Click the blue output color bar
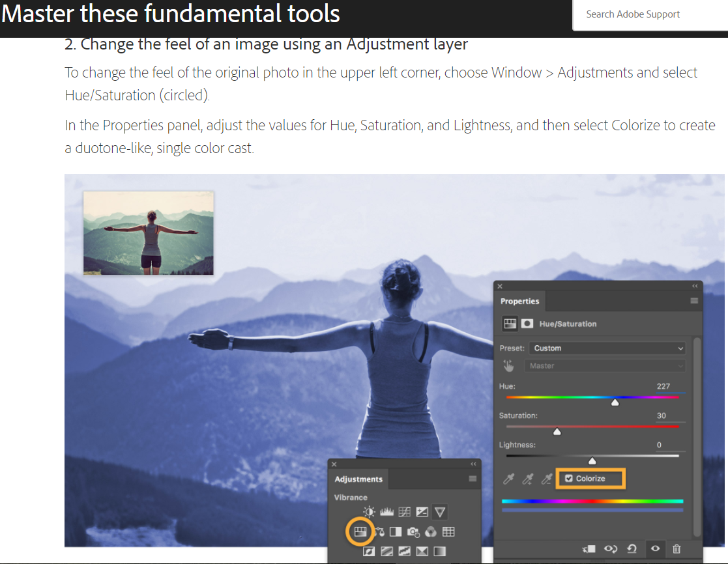The height and width of the screenshot is (564, 728). tap(592, 510)
